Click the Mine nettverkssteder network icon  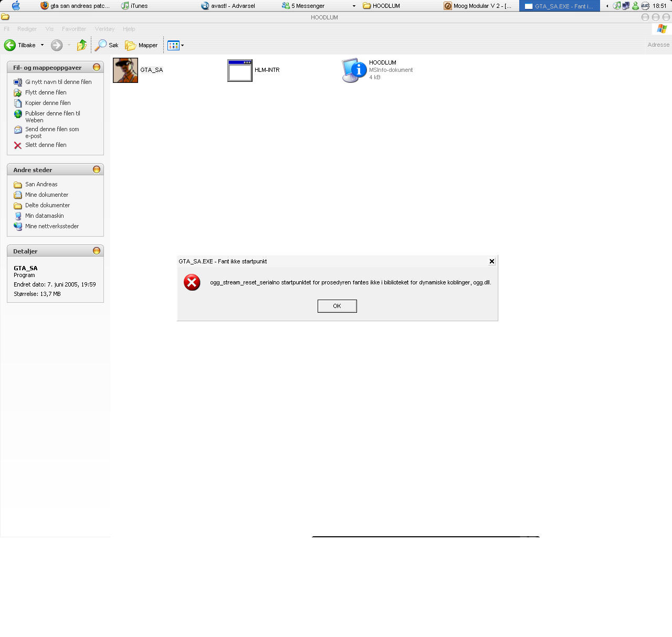click(18, 226)
